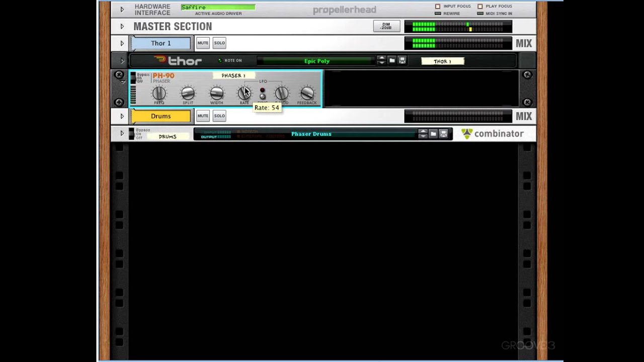Toggle PH-90 Phaser Bypass/On/Off switch
Viewport: 644px width, 362px height.
pyautogui.click(x=133, y=77)
